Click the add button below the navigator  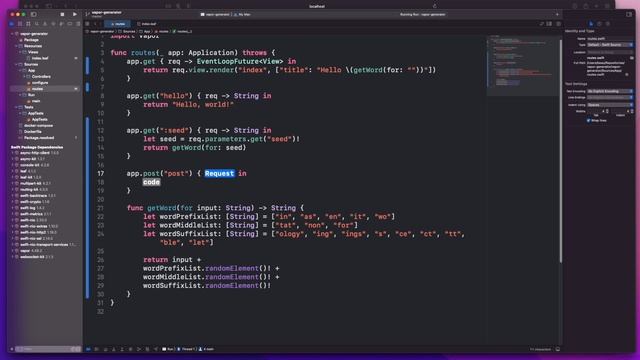tap(11, 349)
